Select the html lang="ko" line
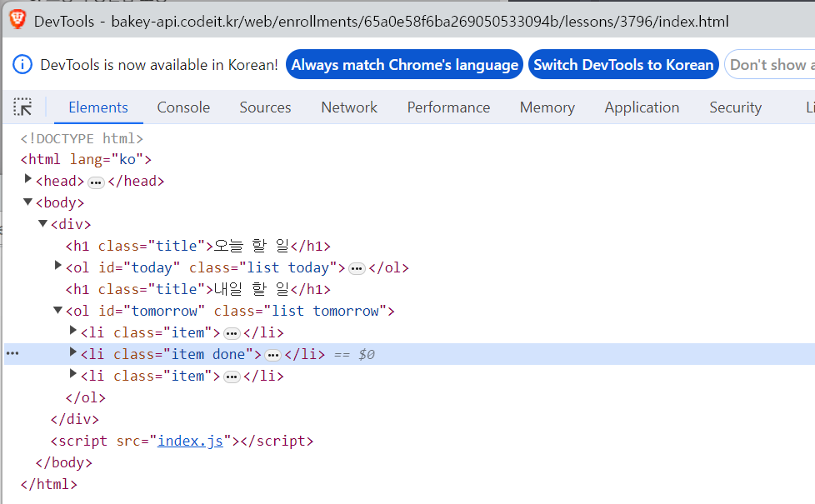 (86, 159)
